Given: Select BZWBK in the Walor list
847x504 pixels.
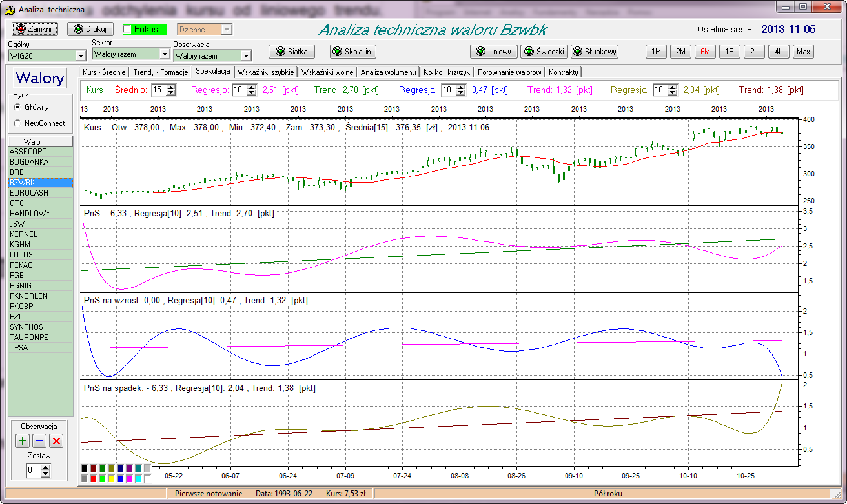Looking at the screenshot, I should coord(41,183).
